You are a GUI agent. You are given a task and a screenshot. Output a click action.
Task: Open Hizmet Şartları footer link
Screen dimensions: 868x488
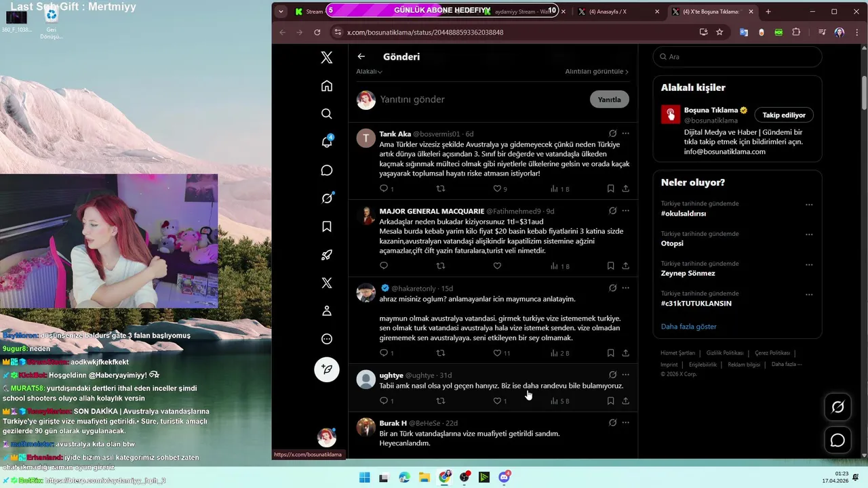pyautogui.click(x=678, y=353)
